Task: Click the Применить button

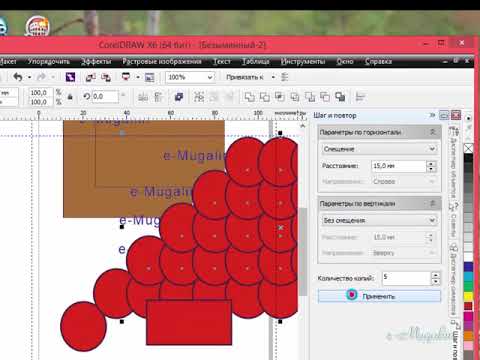Action: 379,296
